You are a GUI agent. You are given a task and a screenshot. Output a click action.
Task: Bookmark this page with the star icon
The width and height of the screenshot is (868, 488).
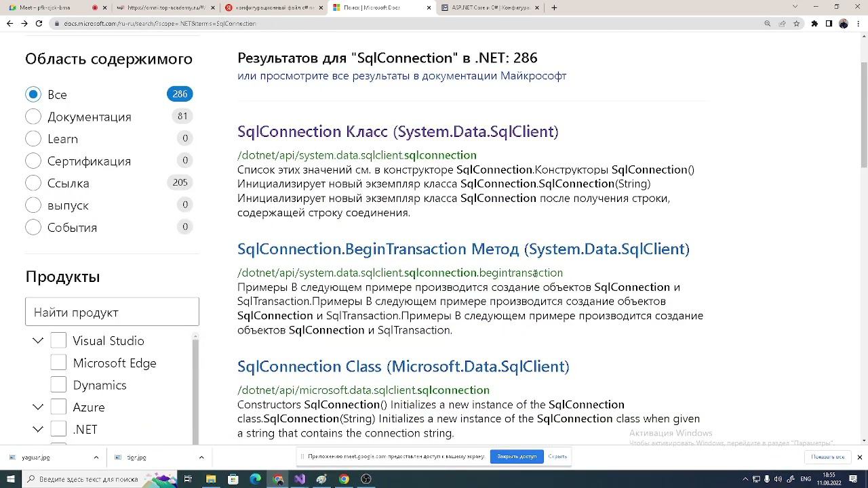point(796,23)
